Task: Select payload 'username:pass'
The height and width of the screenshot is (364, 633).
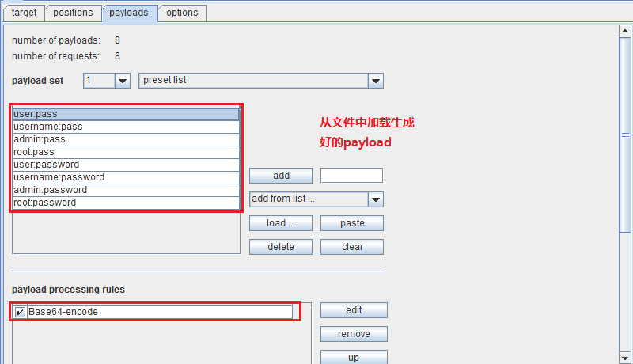Action: [126, 127]
